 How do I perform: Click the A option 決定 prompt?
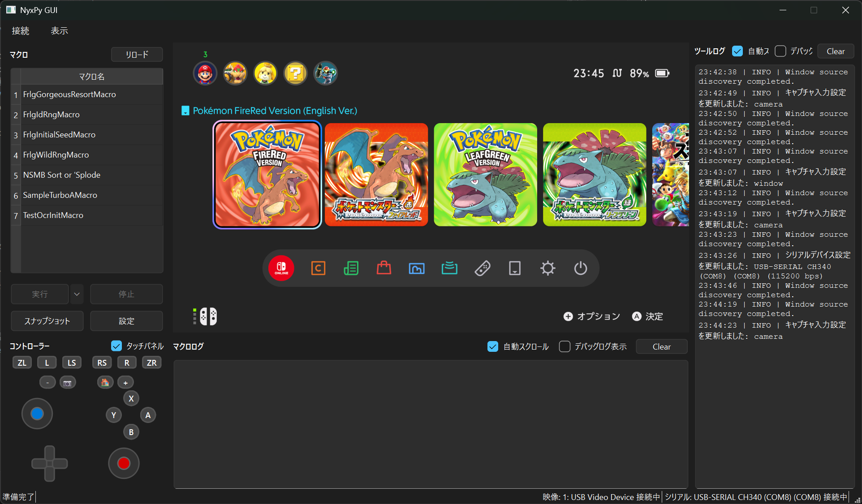click(x=647, y=316)
